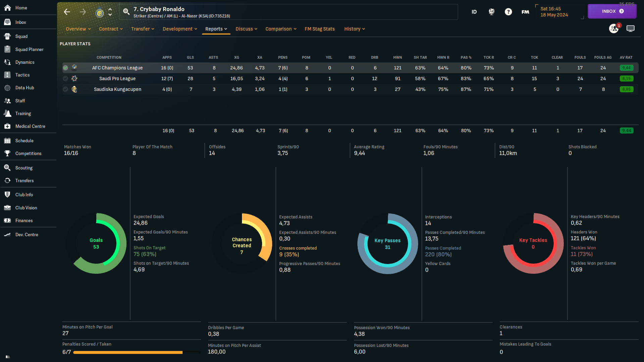Sort by the AV RAT column header

point(626,57)
